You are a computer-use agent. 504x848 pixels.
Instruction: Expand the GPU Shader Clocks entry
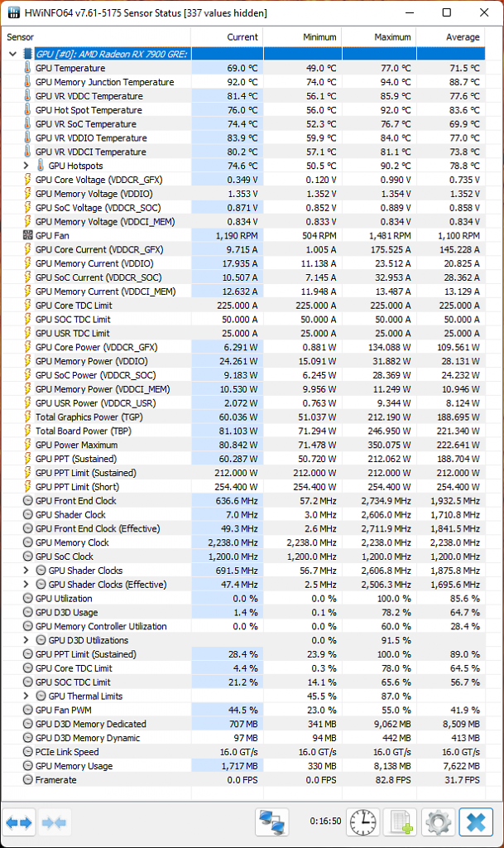tap(26, 570)
